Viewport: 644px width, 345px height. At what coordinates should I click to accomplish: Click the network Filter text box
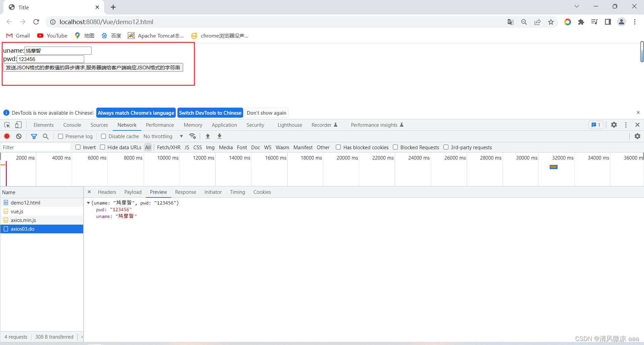(x=36, y=147)
